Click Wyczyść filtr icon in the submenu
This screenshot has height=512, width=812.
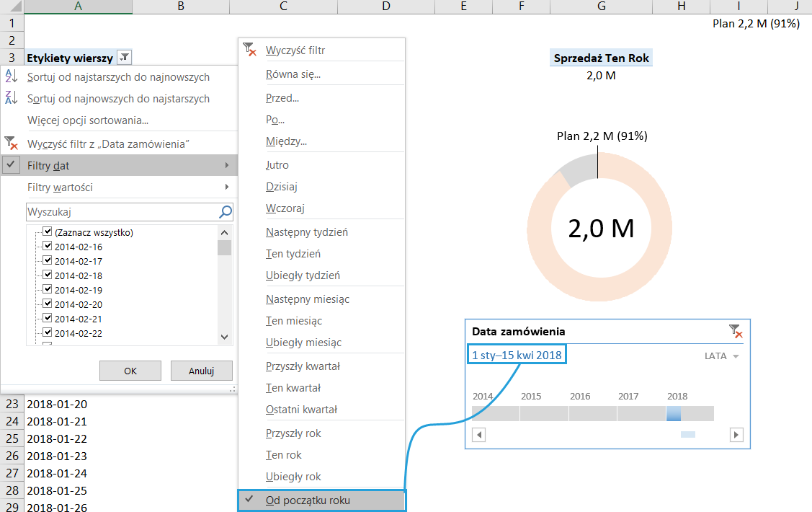[250, 50]
